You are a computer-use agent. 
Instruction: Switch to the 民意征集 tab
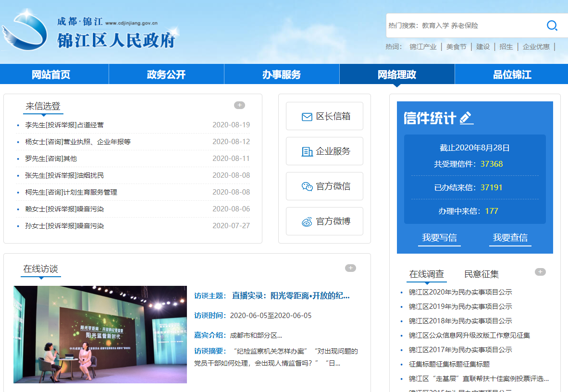click(482, 274)
